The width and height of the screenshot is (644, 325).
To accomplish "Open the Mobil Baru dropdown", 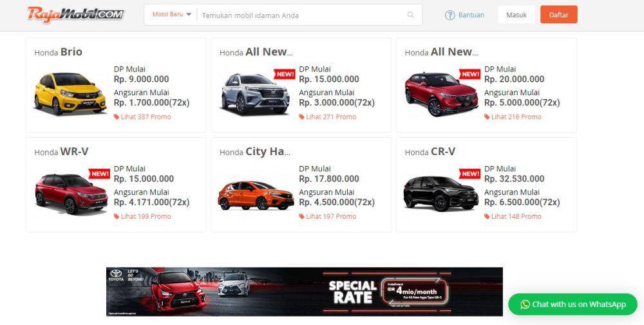I will point(172,14).
